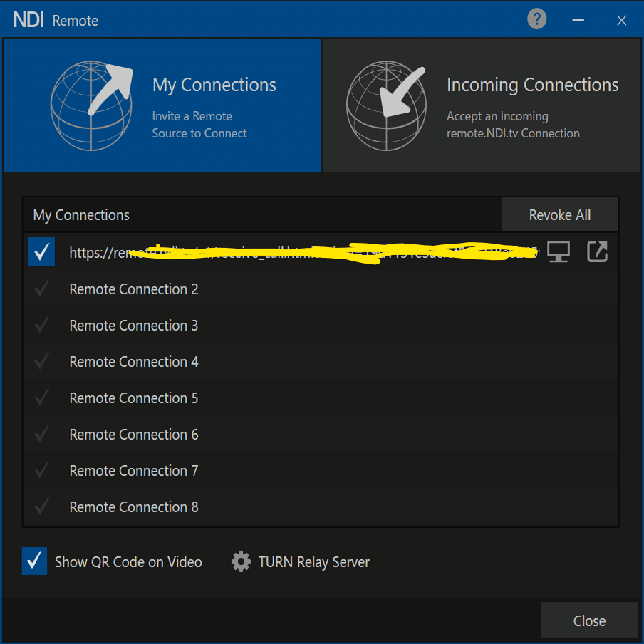This screenshot has height=644, width=644.
Task: Select the Remote Connection 7 row text
Action: tap(134, 471)
